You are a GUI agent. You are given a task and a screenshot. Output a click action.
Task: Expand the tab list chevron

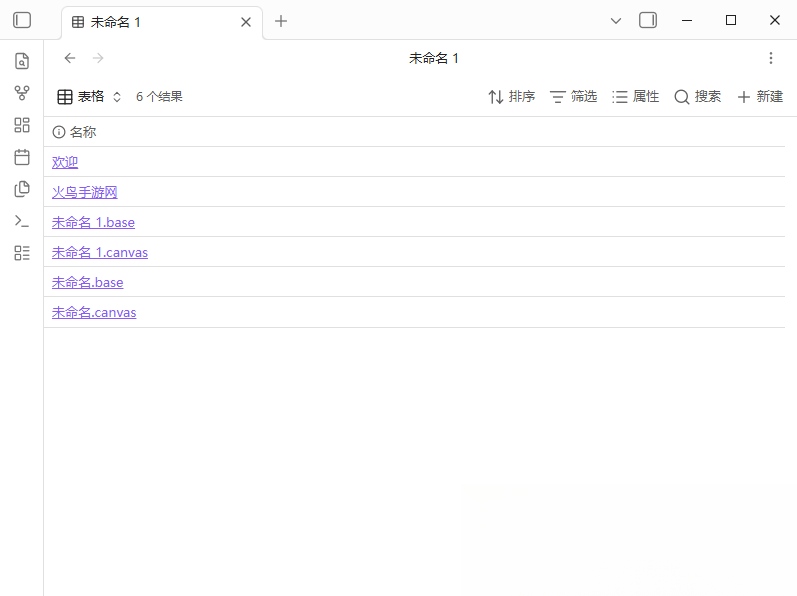point(616,21)
